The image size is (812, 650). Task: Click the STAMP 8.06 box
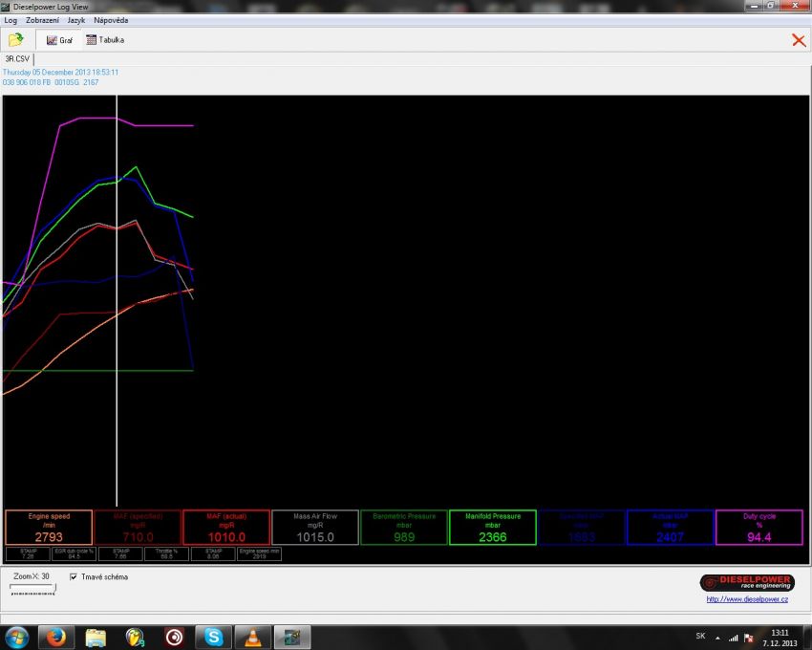[x=213, y=553]
